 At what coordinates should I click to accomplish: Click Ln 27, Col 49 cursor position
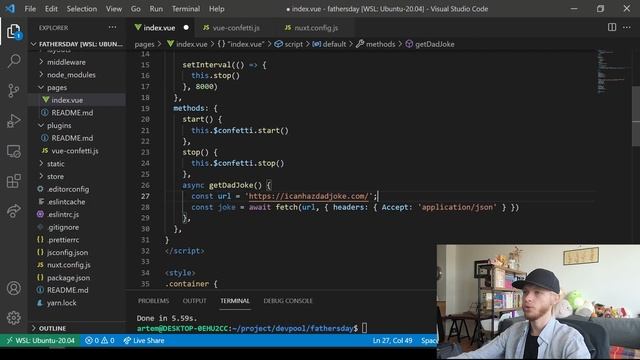click(x=392, y=340)
